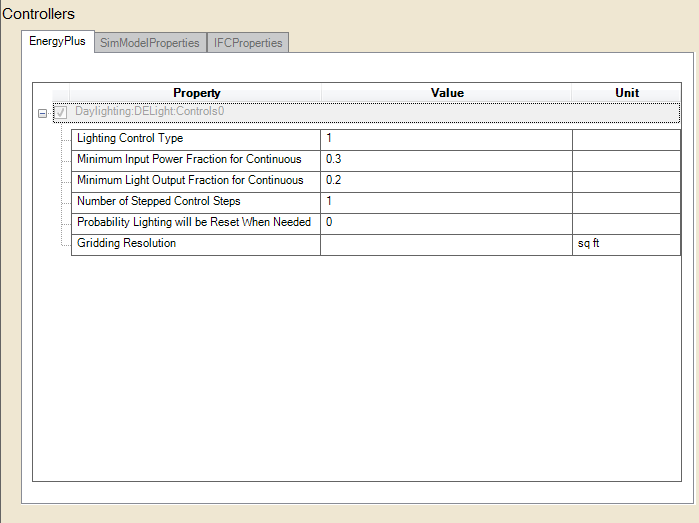699x523 pixels.
Task: Click the Property column header
Action: click(196, 93)
